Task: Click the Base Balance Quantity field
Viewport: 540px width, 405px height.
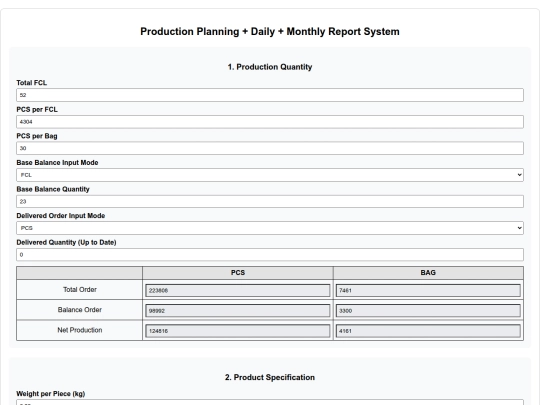Action: tap(270, 201)
